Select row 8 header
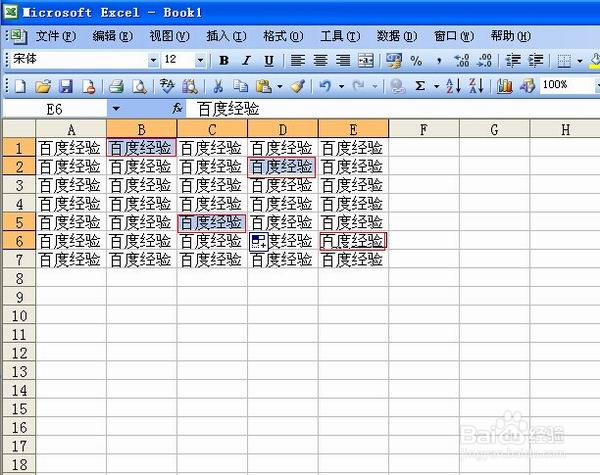This screenshot has width=600, height=475. [19, 278]
